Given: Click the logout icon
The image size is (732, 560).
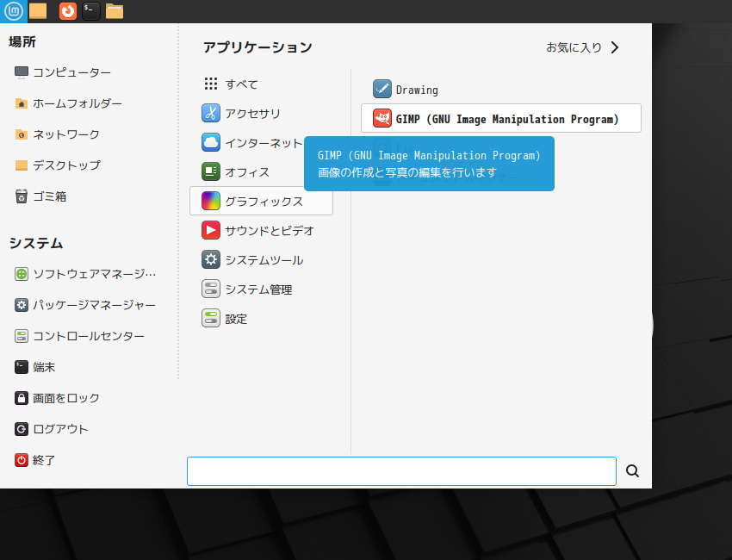Looking at the screenshot, I should 21,429.
